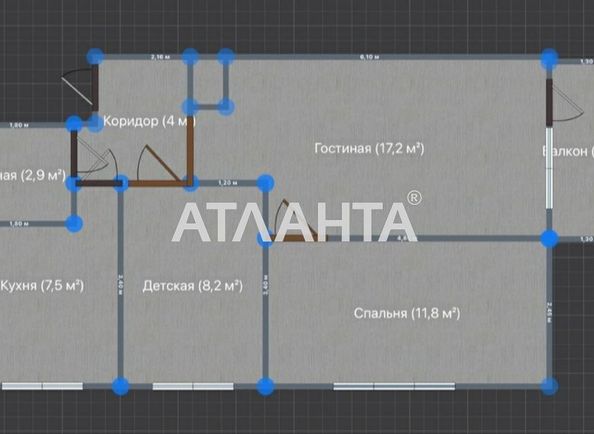Select the Коридор (4 м²) room label

coord(149,121)
